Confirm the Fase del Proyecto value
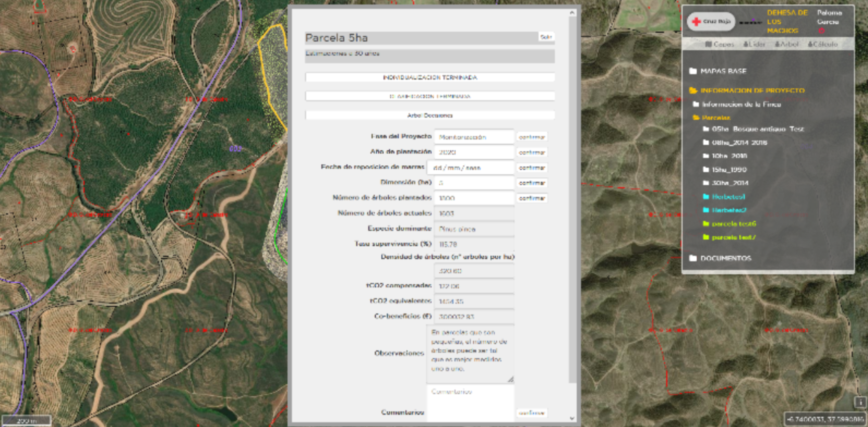The width and height of the screenshot is (868, 427). (x=531, y=137)
